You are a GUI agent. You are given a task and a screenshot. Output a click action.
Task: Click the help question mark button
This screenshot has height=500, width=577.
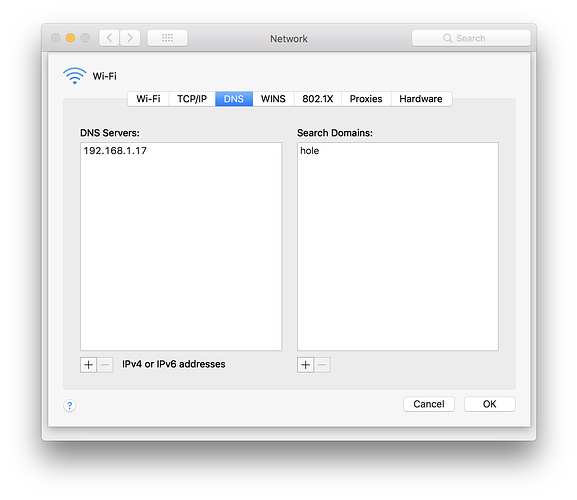(70, 405)
